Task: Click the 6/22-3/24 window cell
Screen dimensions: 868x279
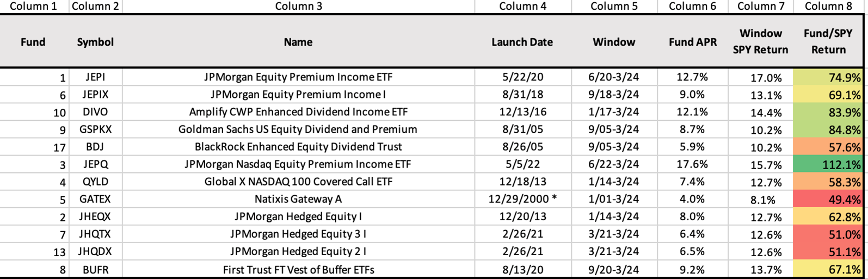Action: 614,164
